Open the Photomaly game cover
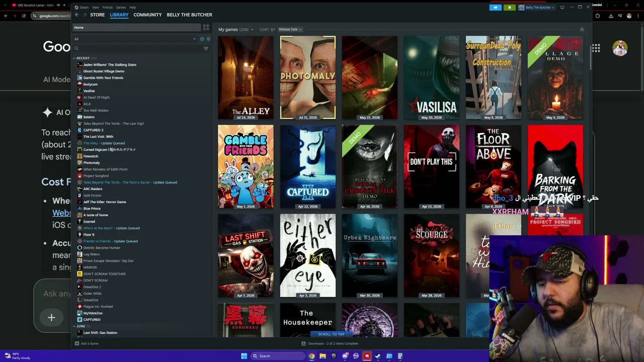The height and width of the screenshot is (362, 644). tap(308, 77)
